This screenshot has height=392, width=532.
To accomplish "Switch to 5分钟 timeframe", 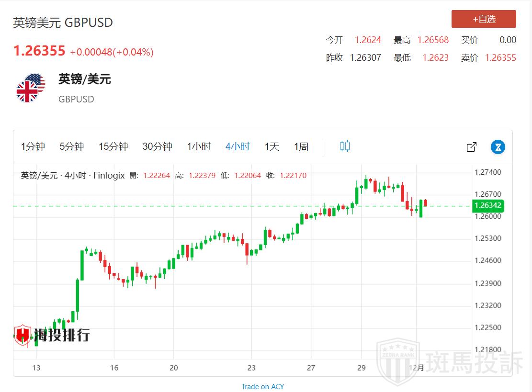I will (x=72, y=146).
